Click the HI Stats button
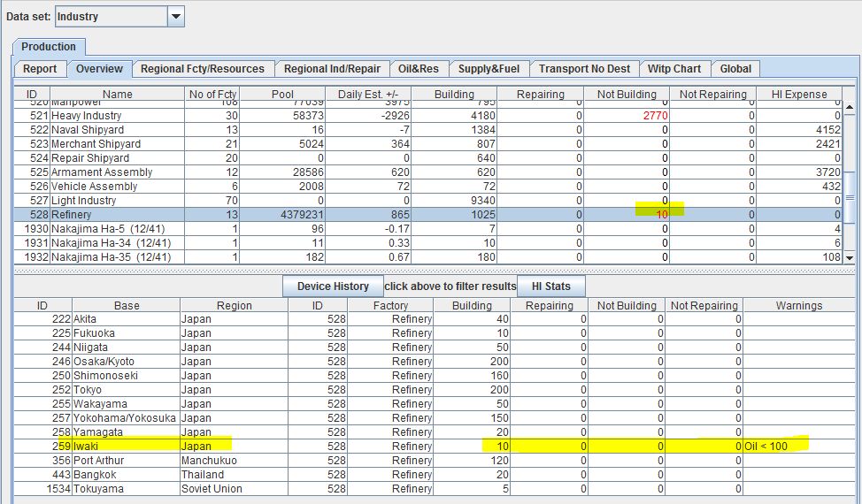The width and height of the screenshot is (862, 504). pyautogui.click(x=550, y=286)
